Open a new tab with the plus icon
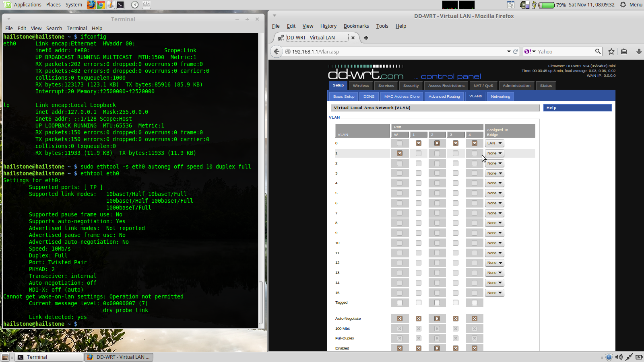 pyautogui.click(x=366, y=38)
